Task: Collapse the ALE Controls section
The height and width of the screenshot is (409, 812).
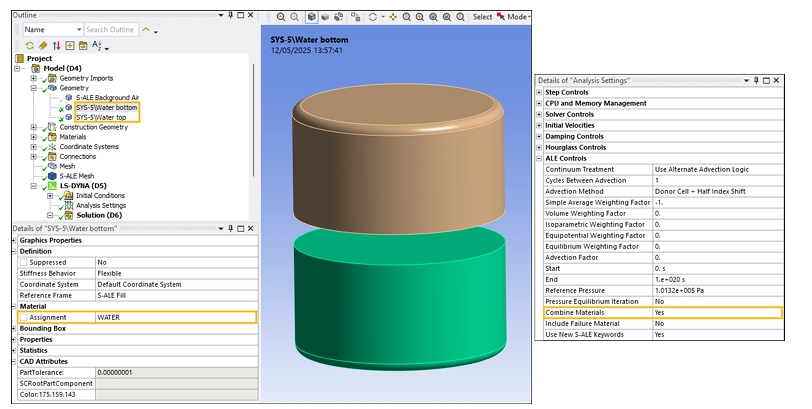Action: (x=540, y=158)
